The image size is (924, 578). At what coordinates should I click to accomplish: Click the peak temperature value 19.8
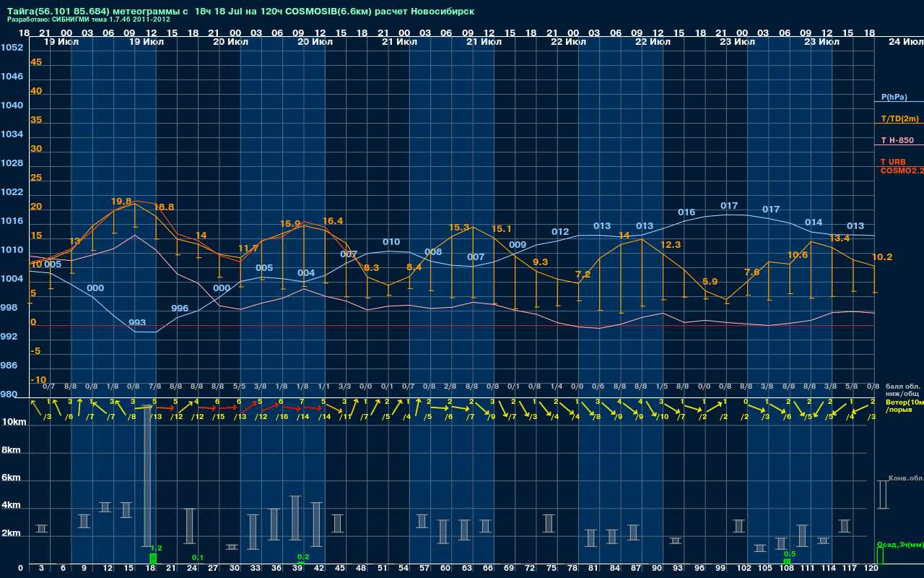pos(121,202)
